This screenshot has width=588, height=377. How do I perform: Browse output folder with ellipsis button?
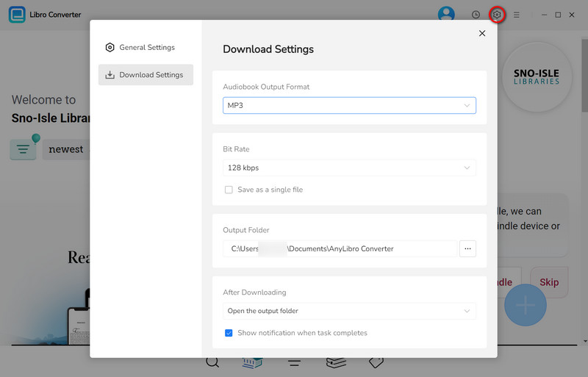[x=467, y=249]
